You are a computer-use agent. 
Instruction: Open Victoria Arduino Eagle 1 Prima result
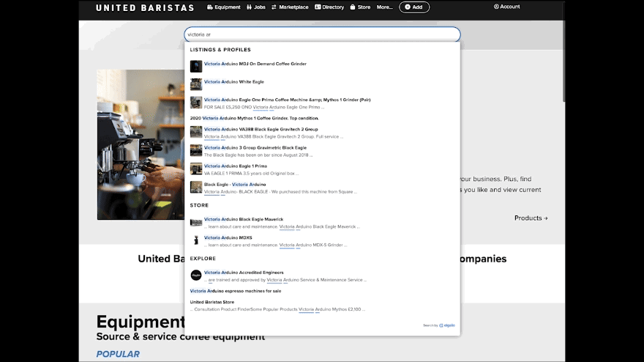pos(236,166)
